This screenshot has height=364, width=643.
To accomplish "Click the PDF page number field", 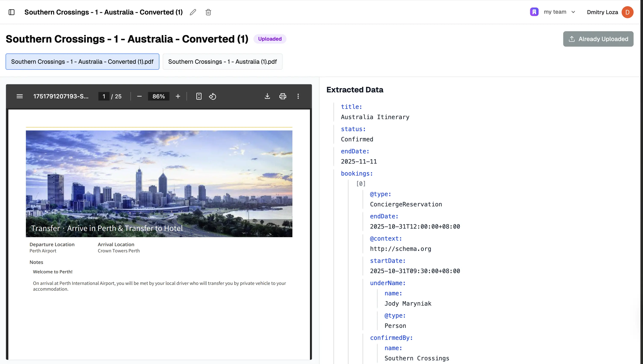I will (x=104, y=96).
